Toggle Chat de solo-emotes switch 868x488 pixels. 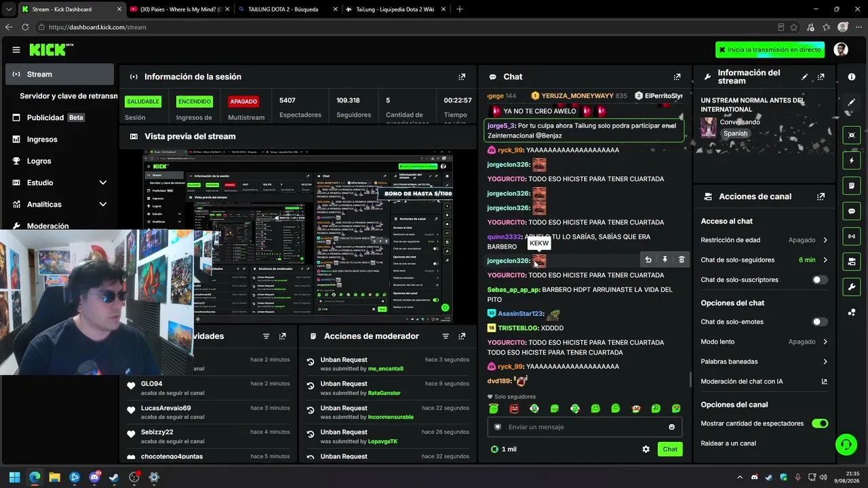tap(820, 322)
